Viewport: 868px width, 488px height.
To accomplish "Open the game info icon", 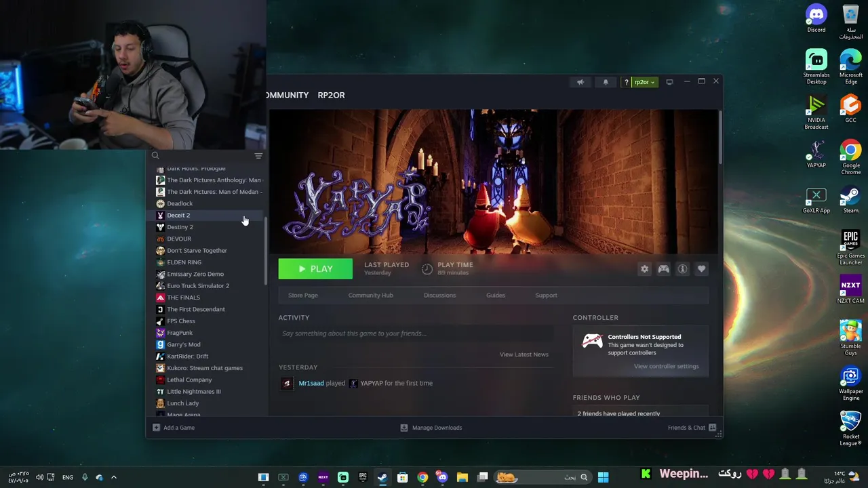I will point(682,269).
